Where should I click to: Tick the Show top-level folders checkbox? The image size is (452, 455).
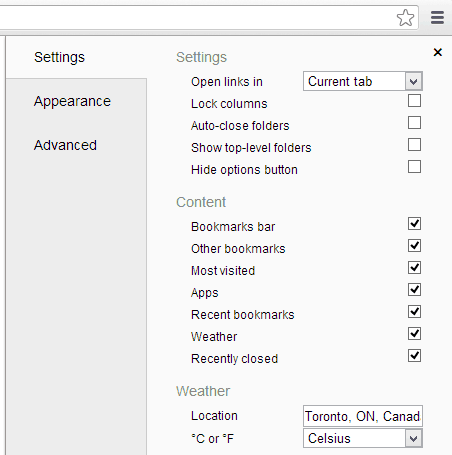point(414,145)
